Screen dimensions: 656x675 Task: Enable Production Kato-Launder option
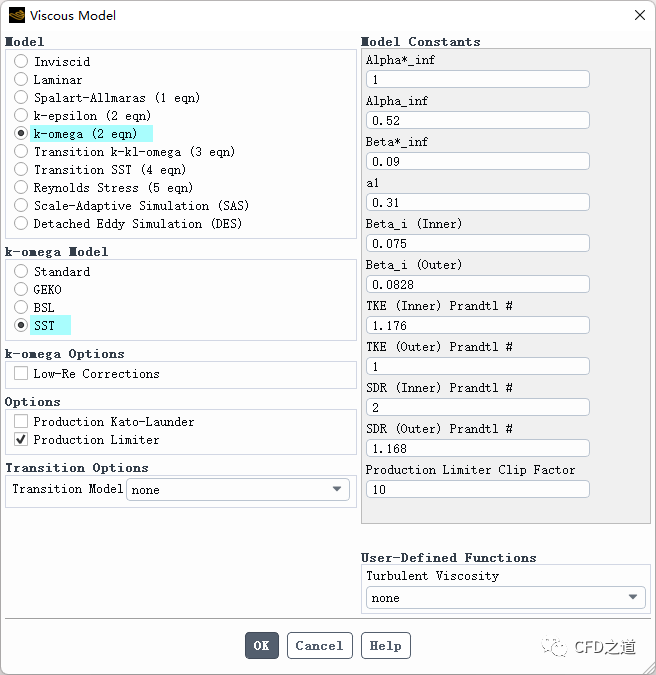(x=21, y=421)
